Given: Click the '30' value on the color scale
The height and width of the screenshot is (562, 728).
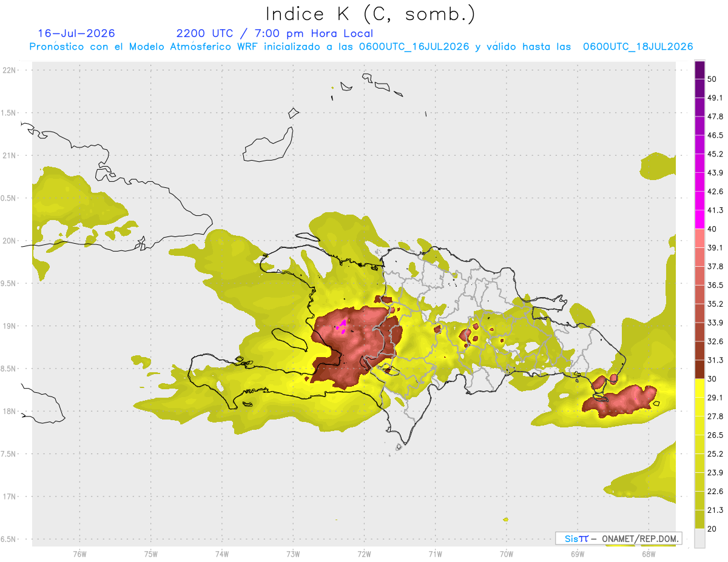Looking at the screenshot, I should point(712,379).
